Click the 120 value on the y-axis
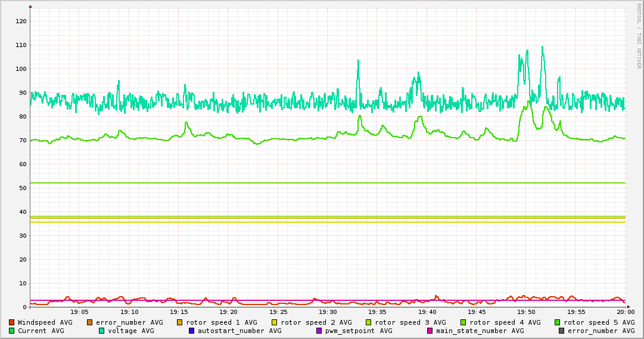Screen dimensions: 644x339 (21, 21)
